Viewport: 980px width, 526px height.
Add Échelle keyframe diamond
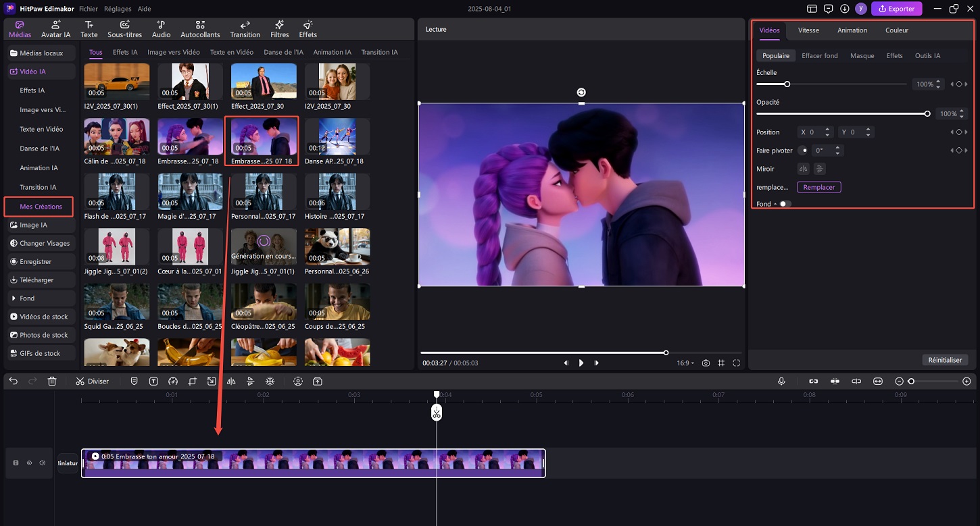pos(959,84)
